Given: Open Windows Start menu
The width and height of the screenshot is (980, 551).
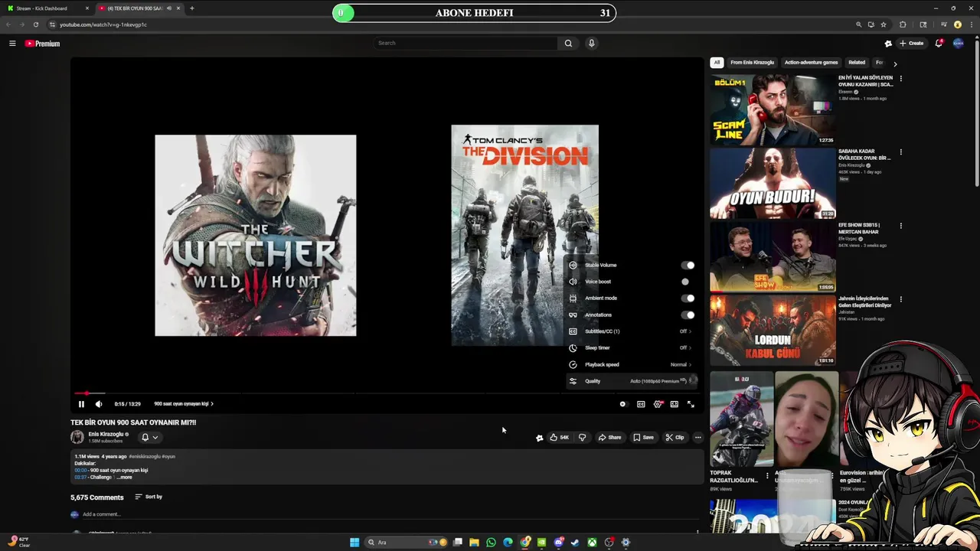Looking at the screenshot, I should coord(354,543).
